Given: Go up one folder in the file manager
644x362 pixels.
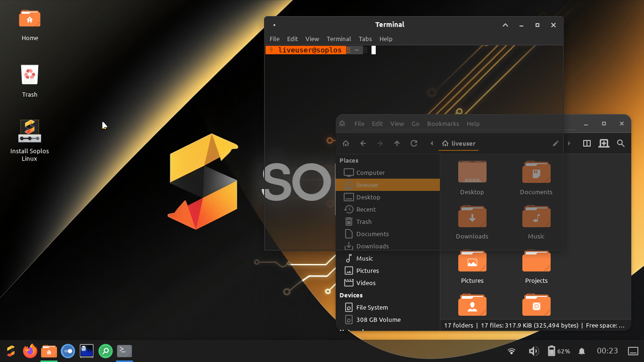Looking at the screenshot, I should tap(397, 143).
